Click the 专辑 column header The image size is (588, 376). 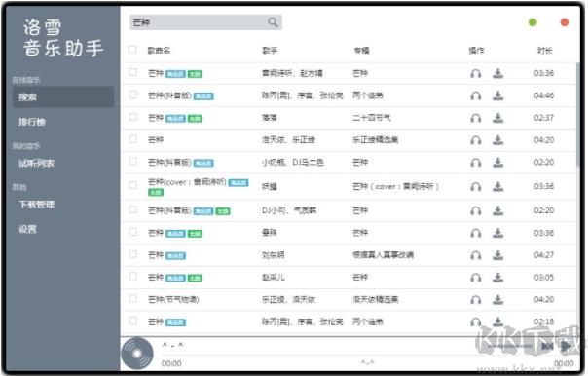pos(361,51)
